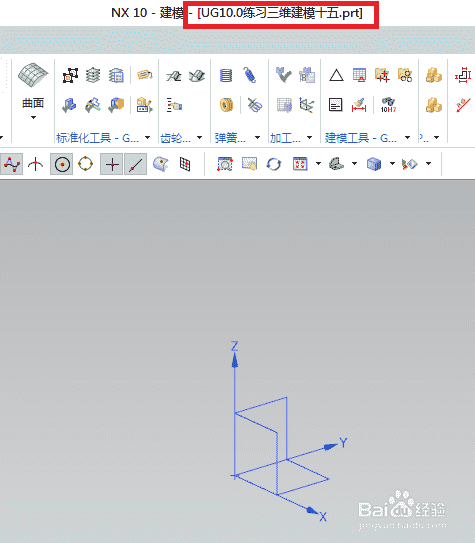
Task: Click the first gear modeling icon
Action: pos(174,75)
